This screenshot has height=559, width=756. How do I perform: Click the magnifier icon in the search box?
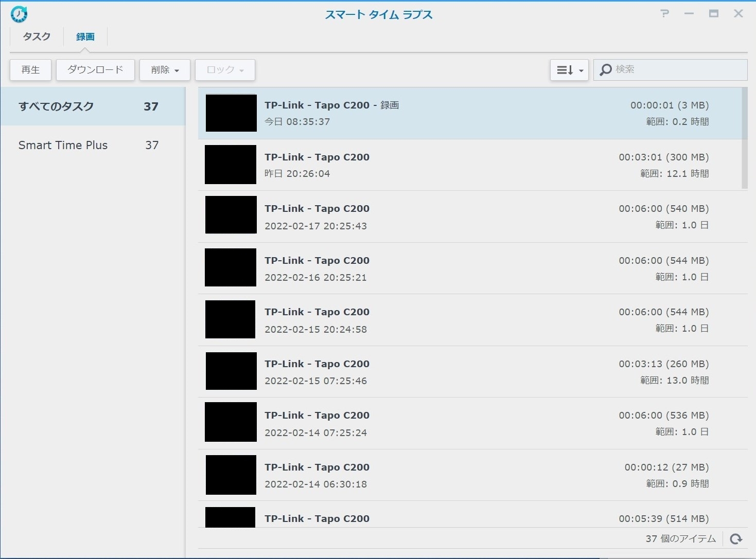[606, 69]
